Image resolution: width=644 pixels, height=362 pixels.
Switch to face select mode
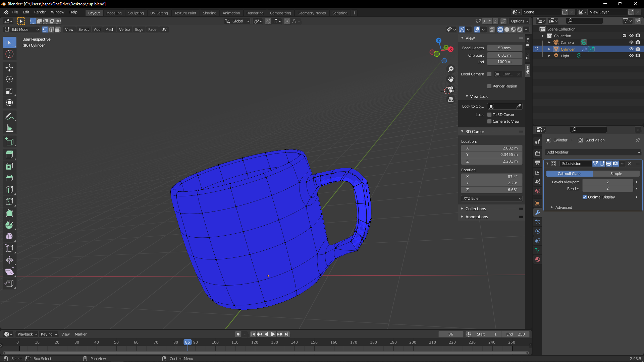[x=58, y=29]
